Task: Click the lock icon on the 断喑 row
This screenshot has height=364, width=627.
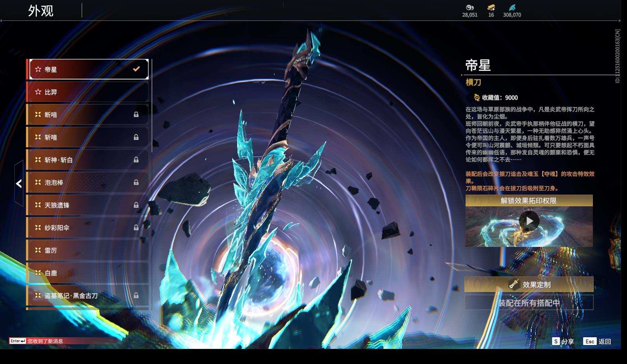Action: coord(136,114)
